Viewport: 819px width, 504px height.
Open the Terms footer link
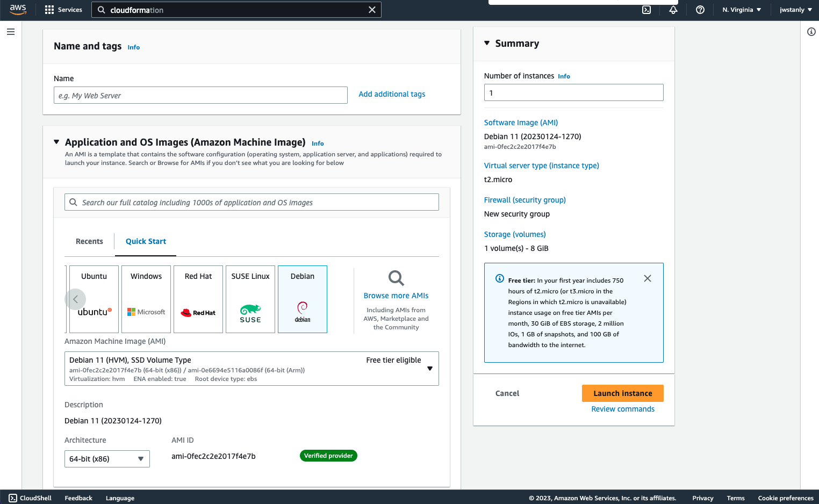[736, 498]
